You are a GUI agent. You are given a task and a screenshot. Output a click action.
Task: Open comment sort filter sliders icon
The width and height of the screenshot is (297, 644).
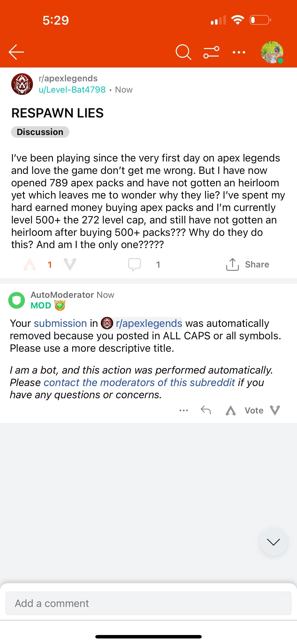(x=211, y=52)
